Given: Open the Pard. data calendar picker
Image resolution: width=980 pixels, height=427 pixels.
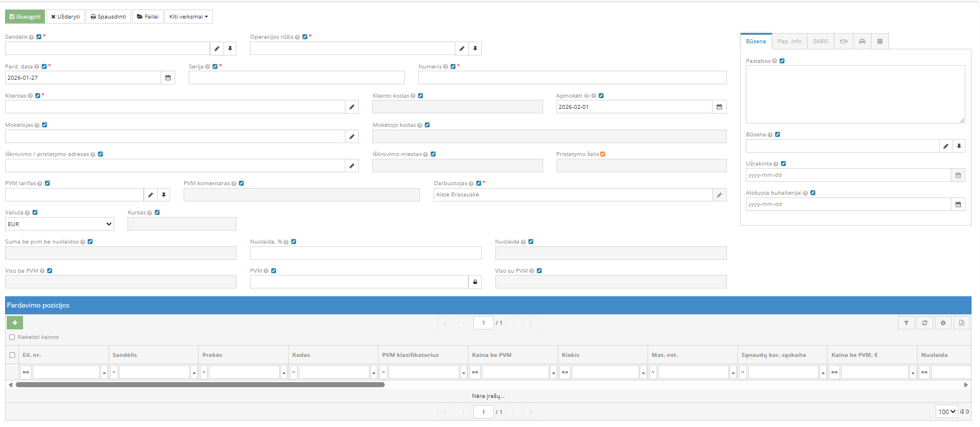Looking at the screenshot, I should [x=168, y=78].
